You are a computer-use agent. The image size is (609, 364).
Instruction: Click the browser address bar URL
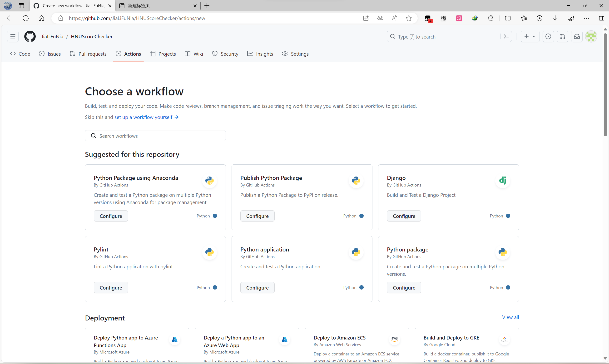(137, 18)
